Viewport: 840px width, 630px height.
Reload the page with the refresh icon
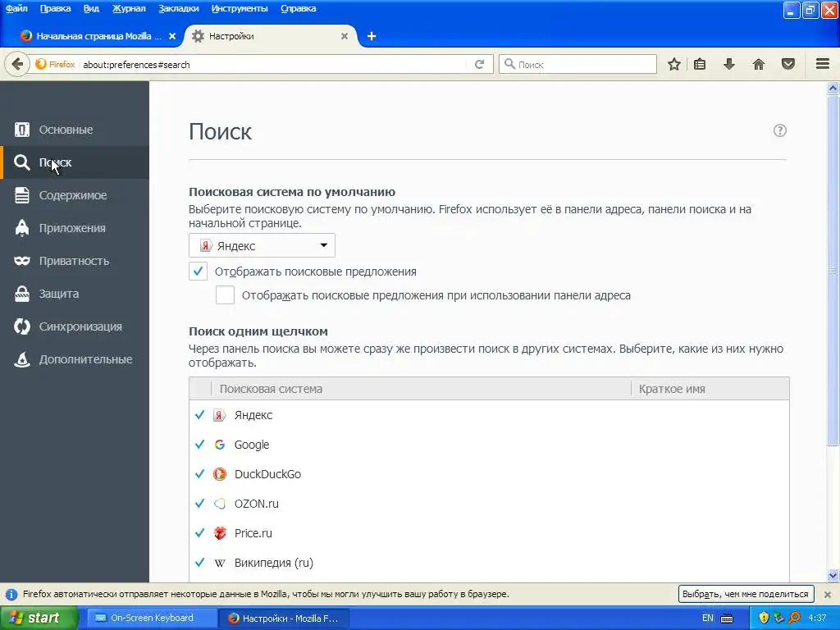(479, 64)
